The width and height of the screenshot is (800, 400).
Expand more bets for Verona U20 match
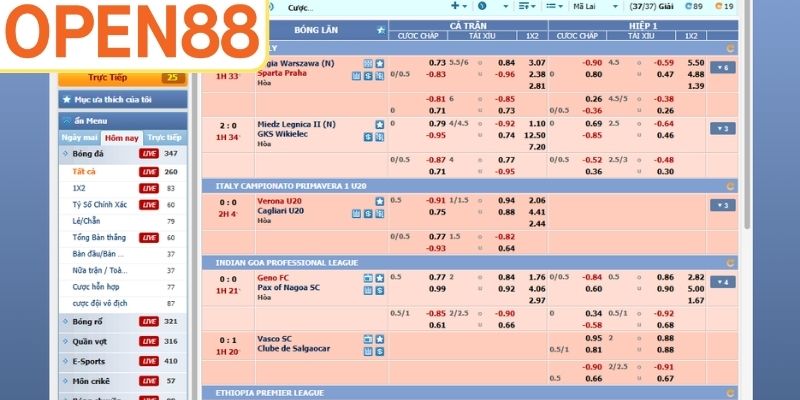pos(722,205)
